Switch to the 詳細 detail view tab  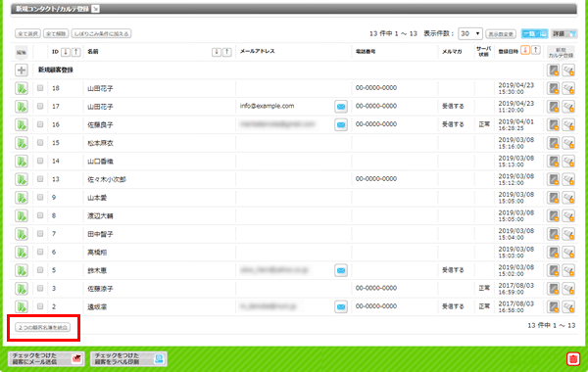(x=564, y=33)
